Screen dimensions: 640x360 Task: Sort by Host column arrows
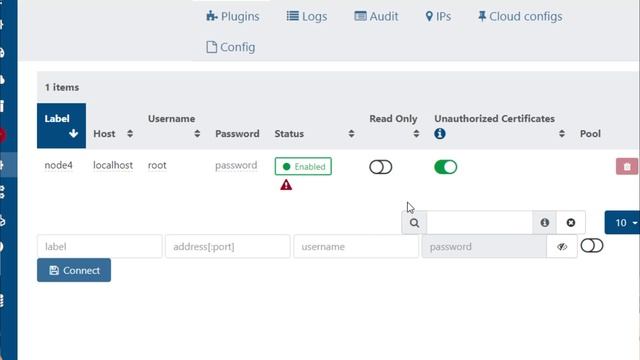pyautogui.click(x=130, y=133)
